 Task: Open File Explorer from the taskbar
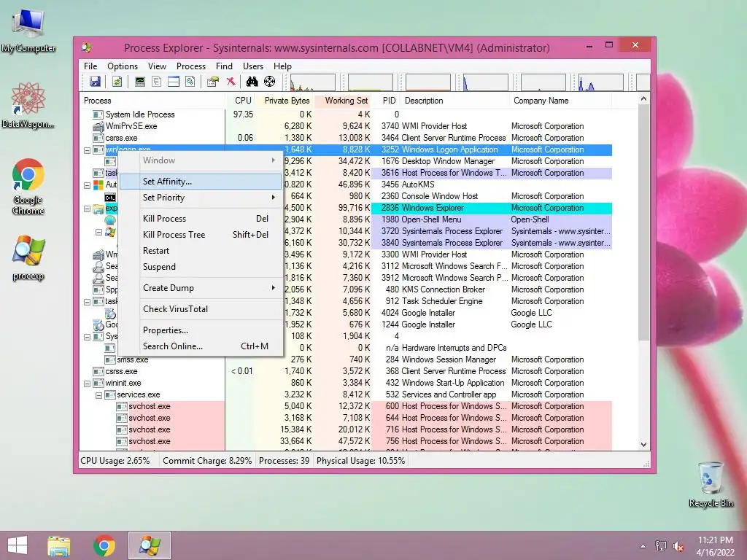coord(59,545)
